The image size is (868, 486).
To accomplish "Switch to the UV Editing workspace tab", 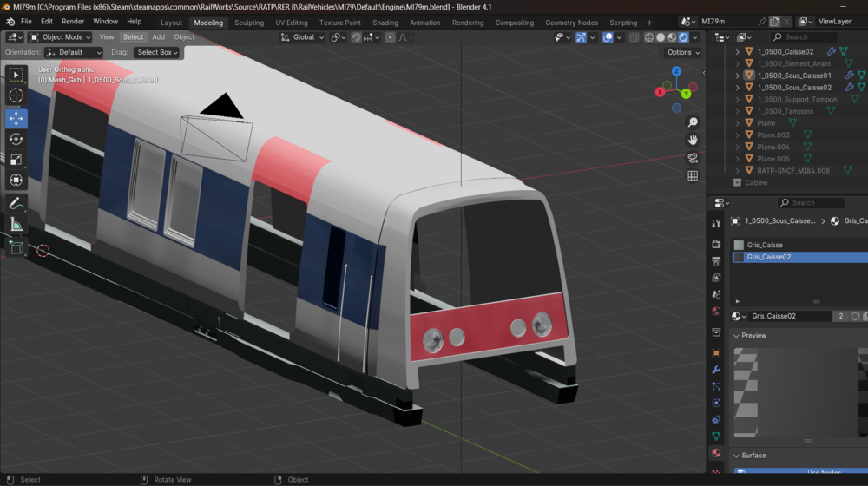I will tap(291, 23).
